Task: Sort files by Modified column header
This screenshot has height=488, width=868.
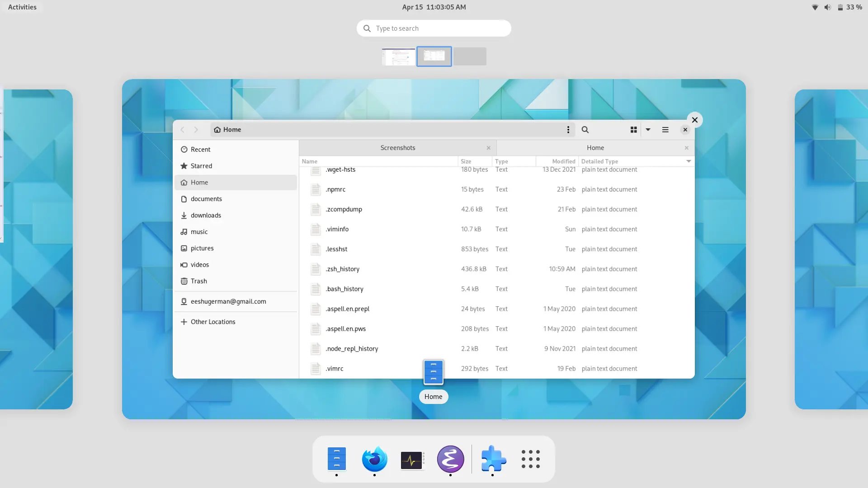Action: (563, 161)
